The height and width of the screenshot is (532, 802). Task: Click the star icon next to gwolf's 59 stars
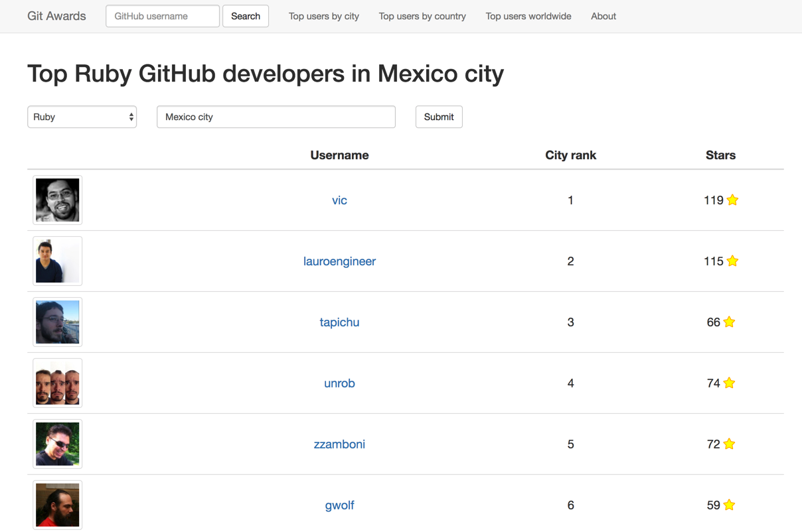coord(729,505)
